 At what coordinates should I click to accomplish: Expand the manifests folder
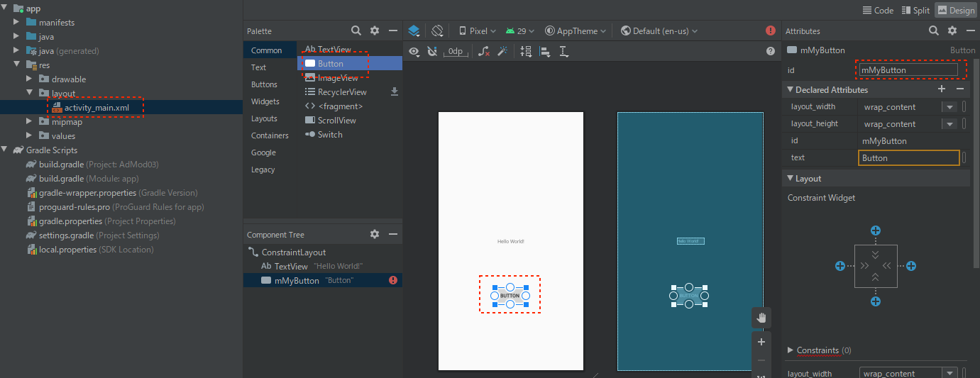coord(16,22)
